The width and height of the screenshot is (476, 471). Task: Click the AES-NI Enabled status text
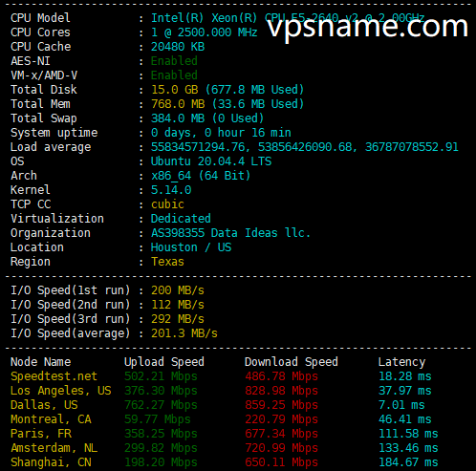click(174, 61)
